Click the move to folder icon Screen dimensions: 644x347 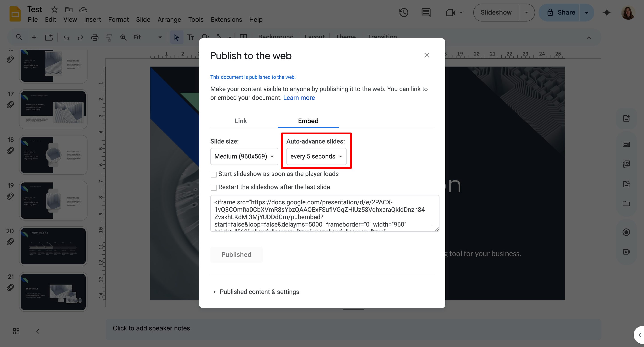click(x=69, y=9)
